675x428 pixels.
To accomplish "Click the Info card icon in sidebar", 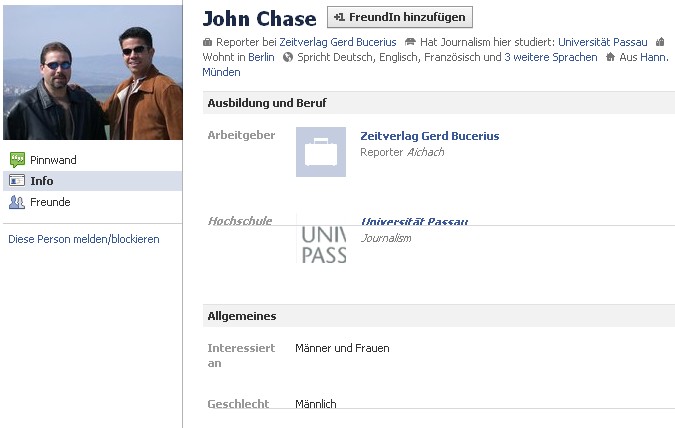I will [x=17, y=181].
